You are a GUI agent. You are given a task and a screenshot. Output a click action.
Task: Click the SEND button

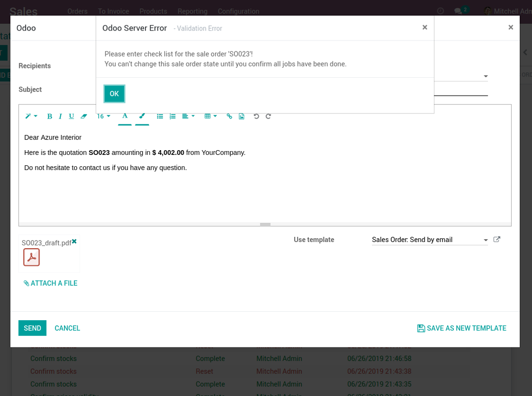pyautogui.click(x=32, y=328)
